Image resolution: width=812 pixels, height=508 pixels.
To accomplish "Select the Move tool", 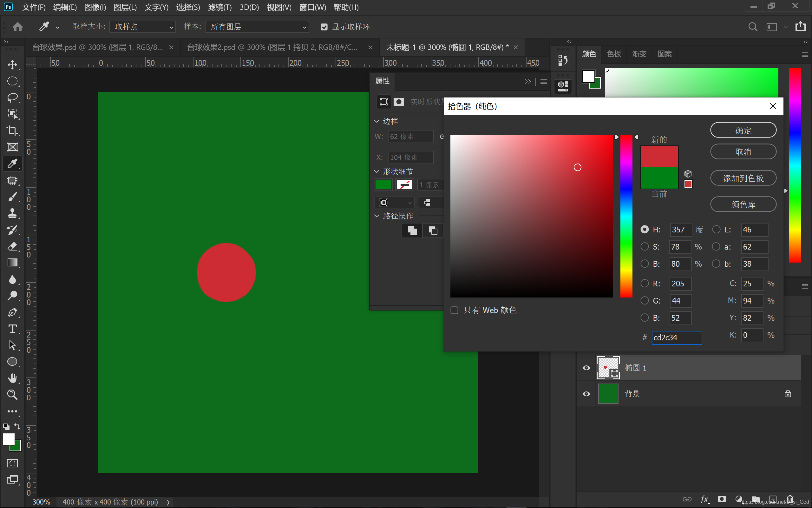I will pos(12,64).
